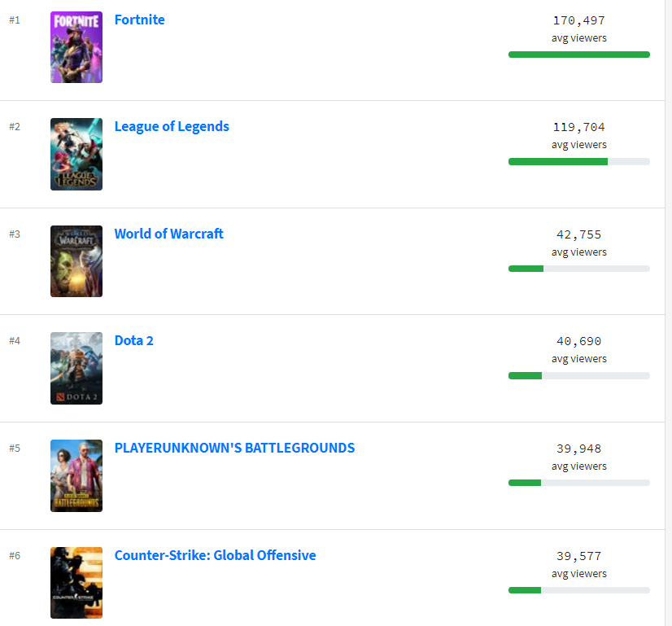The width and height of the screenshot is (672, 626).
Task: Click the Counter-Strike cover thumbnail
Action: [76, 583]
